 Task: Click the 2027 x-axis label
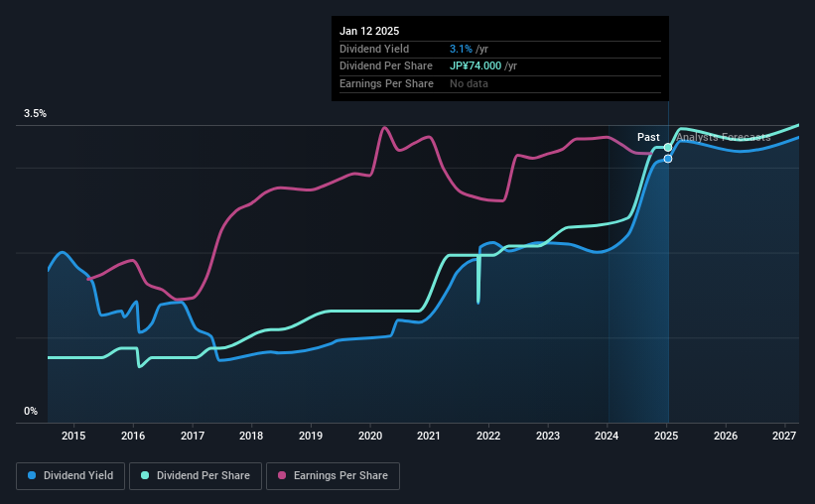784,436
